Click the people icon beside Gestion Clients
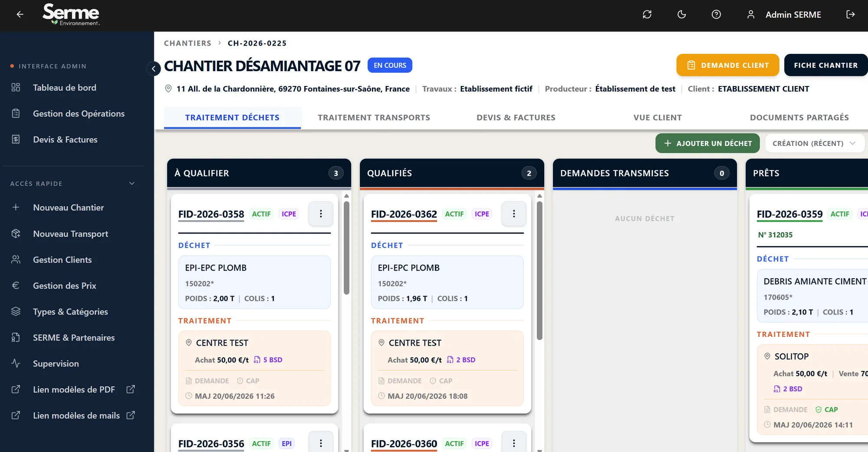This screenshot has width=868, height=452. click(16, 260)
